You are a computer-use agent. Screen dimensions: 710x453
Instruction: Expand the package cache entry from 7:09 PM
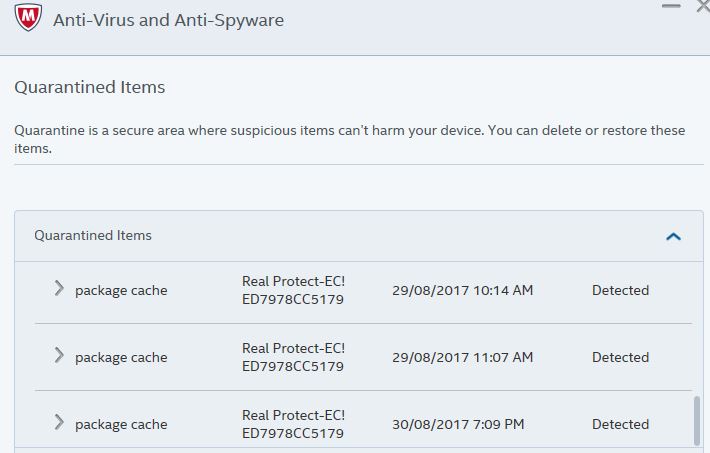point(59,423)
